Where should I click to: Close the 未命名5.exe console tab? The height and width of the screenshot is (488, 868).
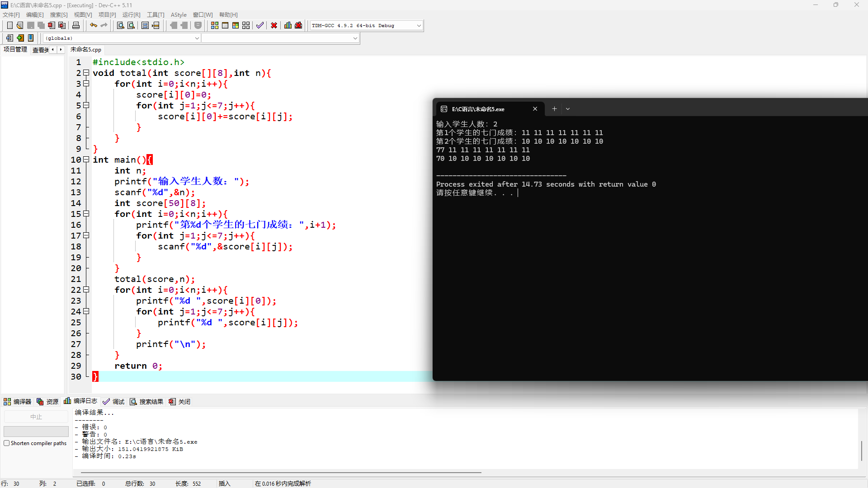click(x=535, y=109)
